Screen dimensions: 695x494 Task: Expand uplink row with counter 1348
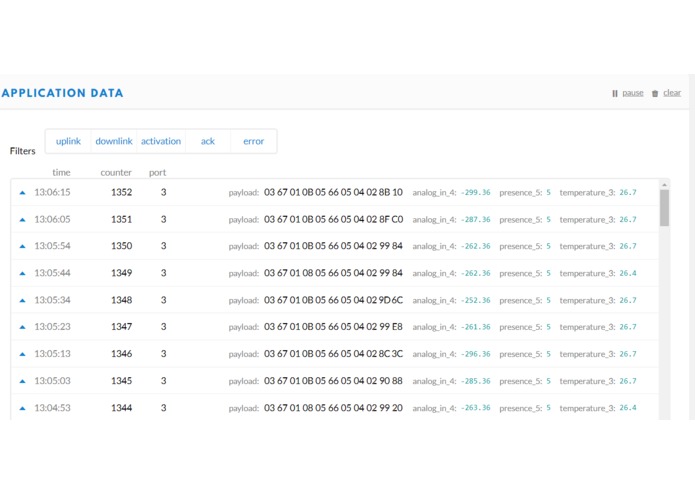pos(23,300)
